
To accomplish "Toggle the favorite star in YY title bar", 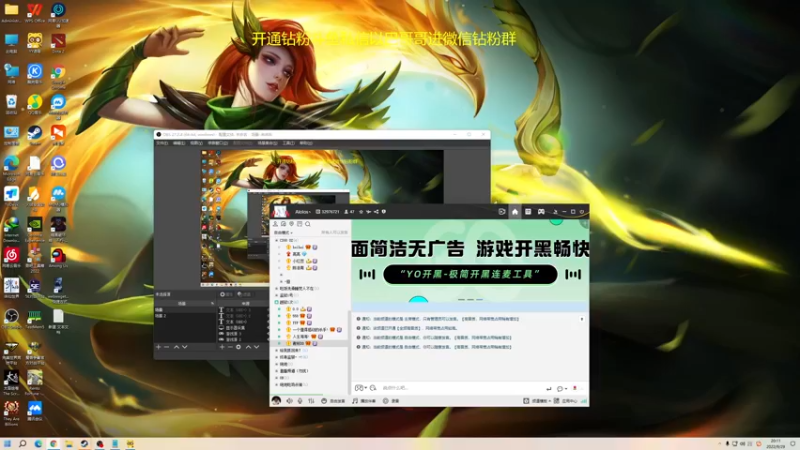I will point(361,212).
